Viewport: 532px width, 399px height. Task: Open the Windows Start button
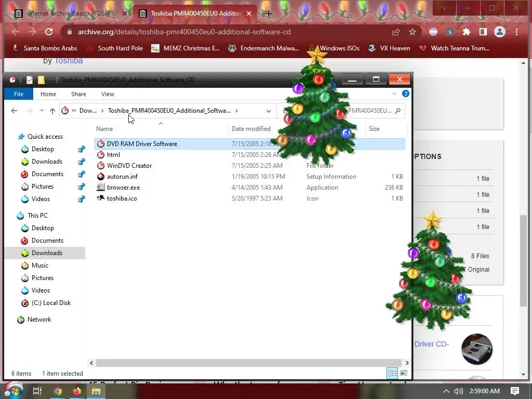13,391
